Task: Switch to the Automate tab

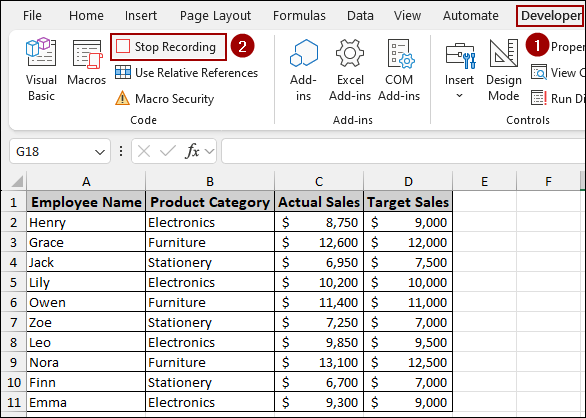Action: click(471, 15)
